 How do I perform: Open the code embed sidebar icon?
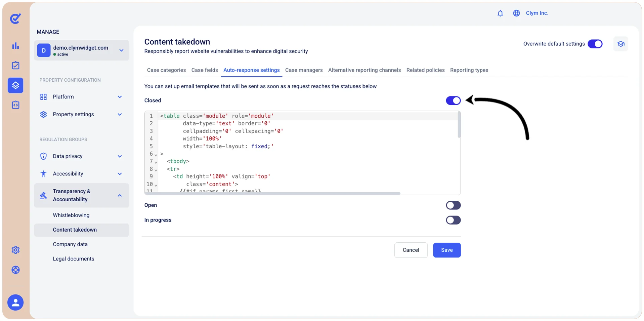(15, 105)
